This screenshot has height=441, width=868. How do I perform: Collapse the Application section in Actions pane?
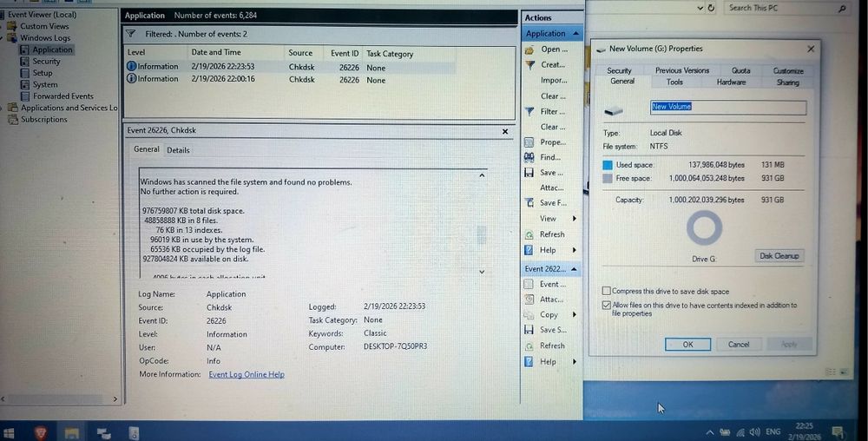pyautogui.click(x=575, y=34)
